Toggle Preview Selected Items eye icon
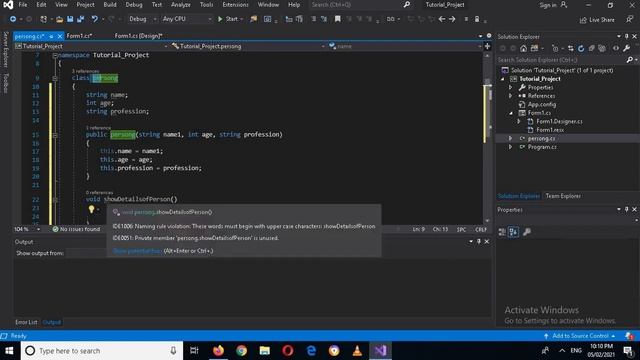The height and width of the screenshot is (360, 640). (616, 48)
